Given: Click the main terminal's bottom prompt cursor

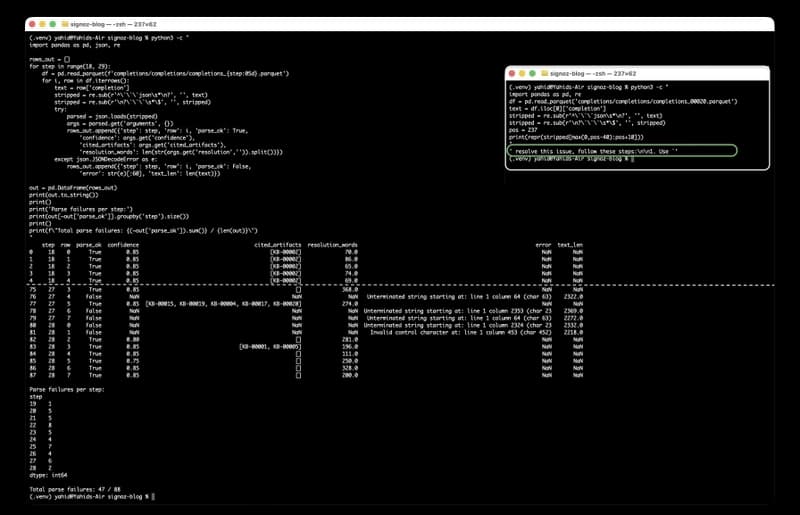Looking at the screenshot, I should 153,497.
